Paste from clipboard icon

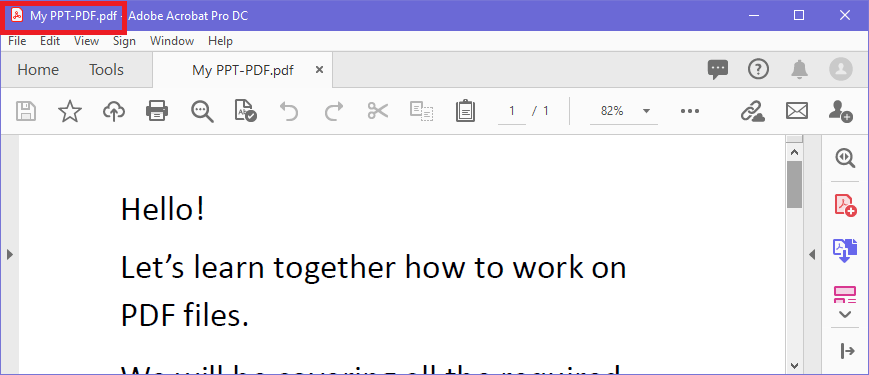point(466,111)
